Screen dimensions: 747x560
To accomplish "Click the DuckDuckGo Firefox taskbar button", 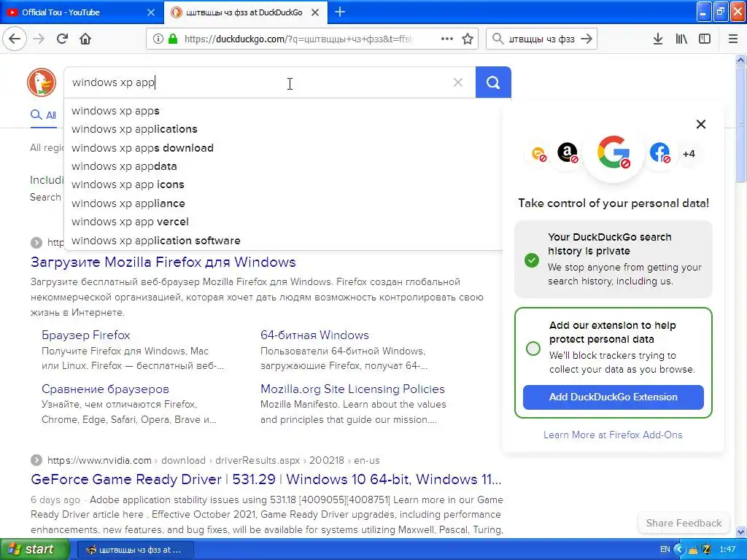I will tap(135, 550).
